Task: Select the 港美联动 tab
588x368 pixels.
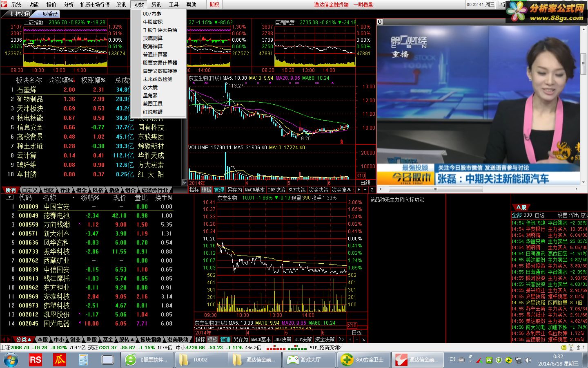Action: (x=178, y=339)
